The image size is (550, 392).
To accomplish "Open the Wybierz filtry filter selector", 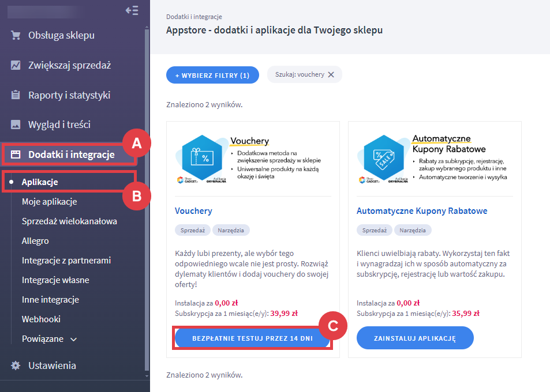I will [212, 75].
